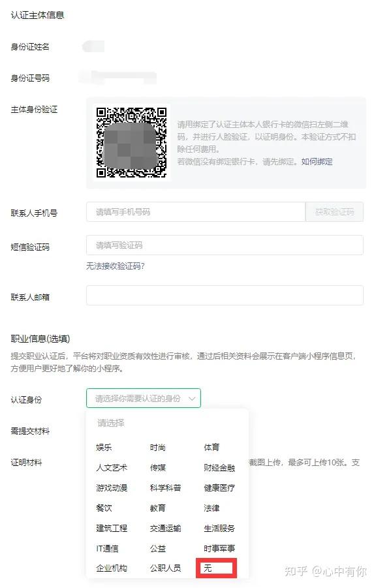Select 无 in the identity list
The width and height of the screenshot is (376, 588).
click(x=208, y=568)
